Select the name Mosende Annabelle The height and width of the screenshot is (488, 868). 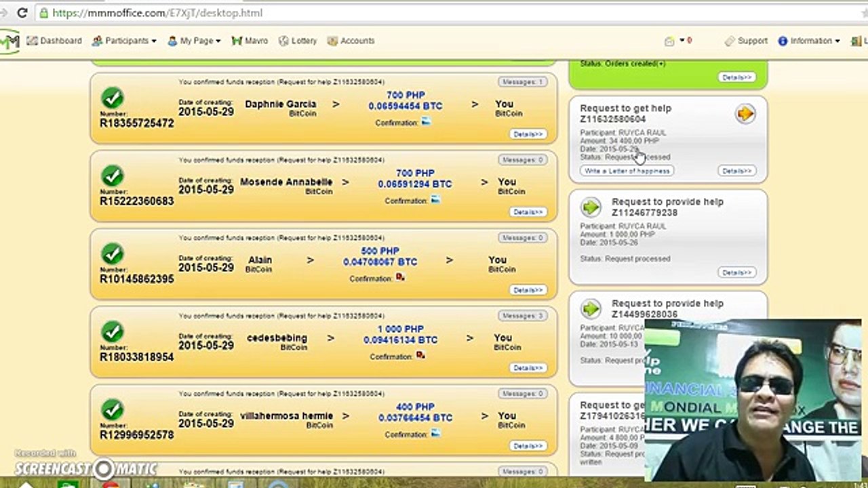286,182
